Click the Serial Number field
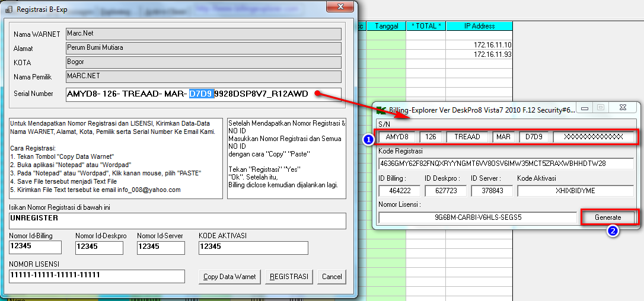Viewport: 644px width, 301px height. [204, 94]
